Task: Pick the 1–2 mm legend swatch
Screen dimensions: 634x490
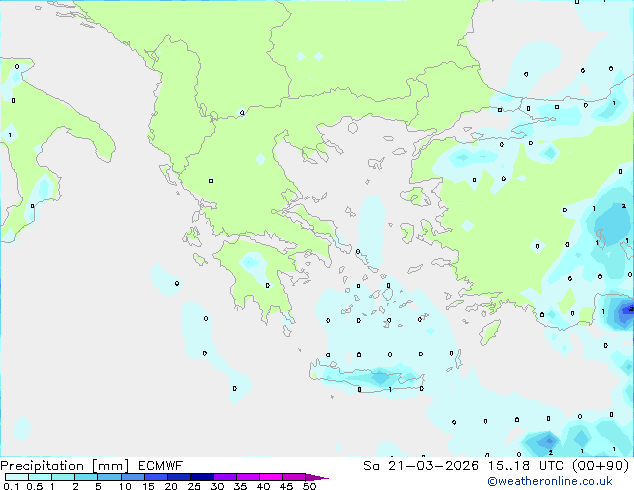Action: 63,477
